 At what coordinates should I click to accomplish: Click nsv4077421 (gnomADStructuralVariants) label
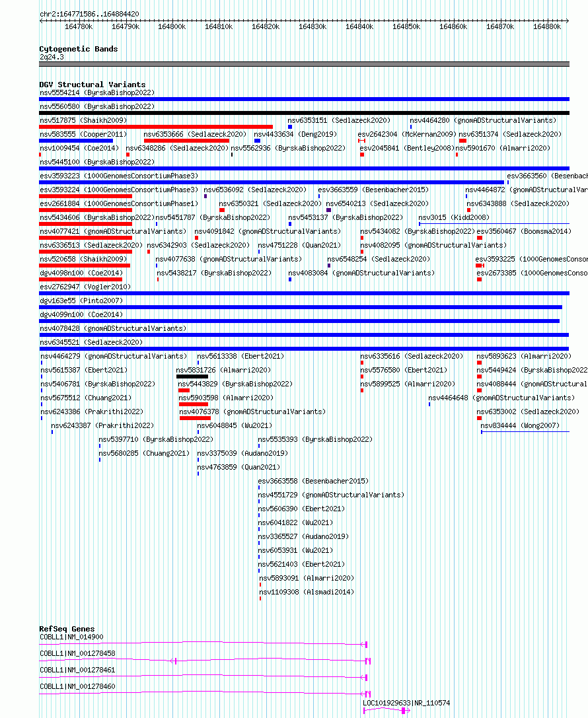tap(113, 231)
